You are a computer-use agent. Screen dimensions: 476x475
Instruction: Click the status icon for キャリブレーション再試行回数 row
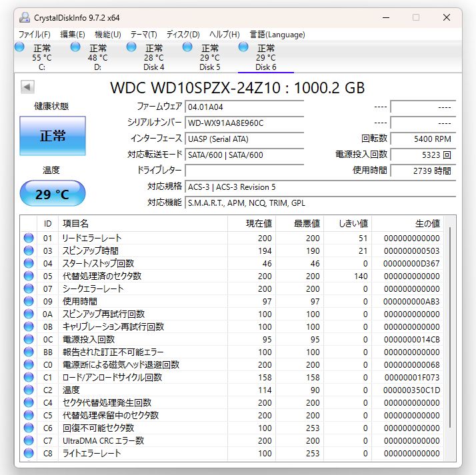(x=29, y=326)
